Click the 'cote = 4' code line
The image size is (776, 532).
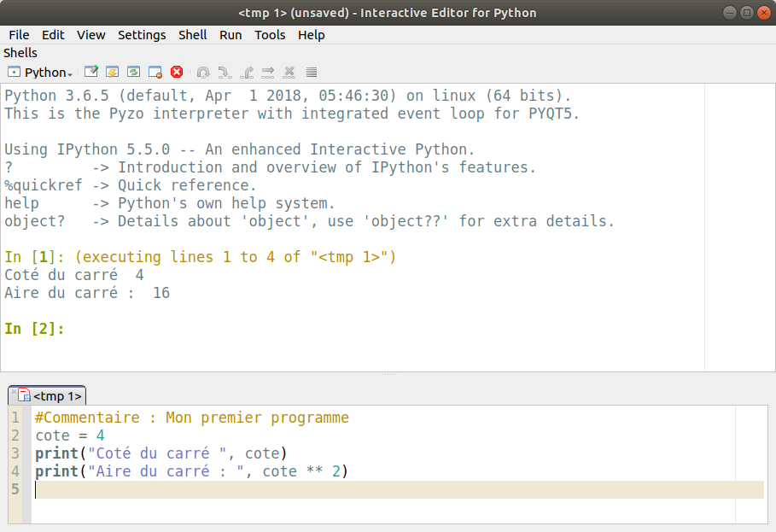[x=70, y=436]
